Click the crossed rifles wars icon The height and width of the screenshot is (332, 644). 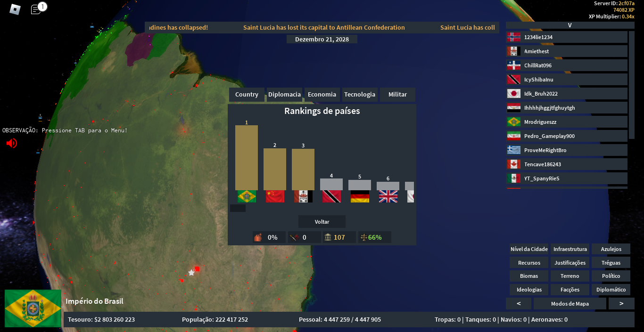point(294,237)
